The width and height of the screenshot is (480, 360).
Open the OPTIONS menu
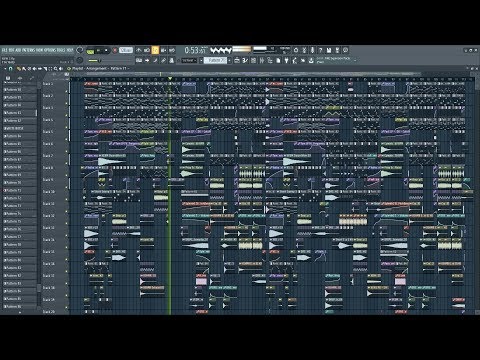click(49, 50)
